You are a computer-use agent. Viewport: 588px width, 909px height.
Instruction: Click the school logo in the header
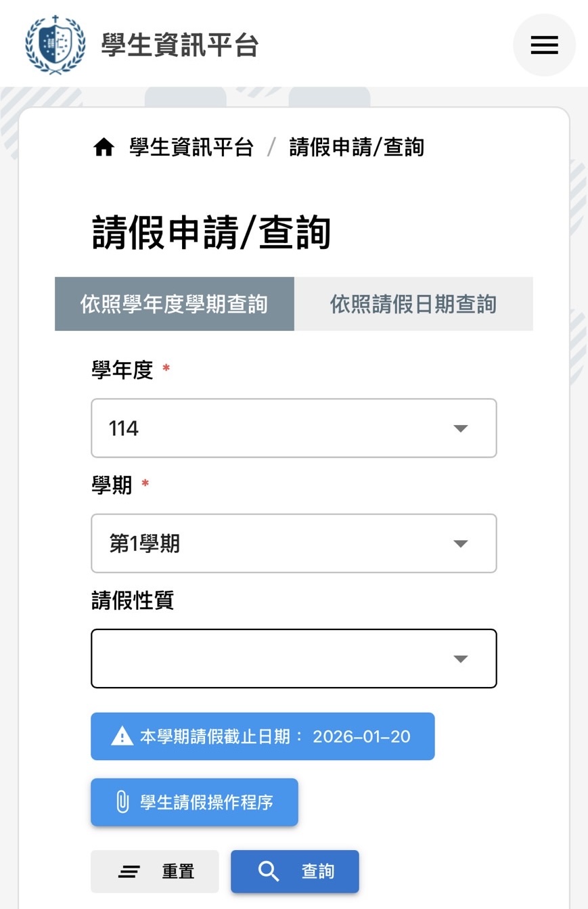point(55,45)
